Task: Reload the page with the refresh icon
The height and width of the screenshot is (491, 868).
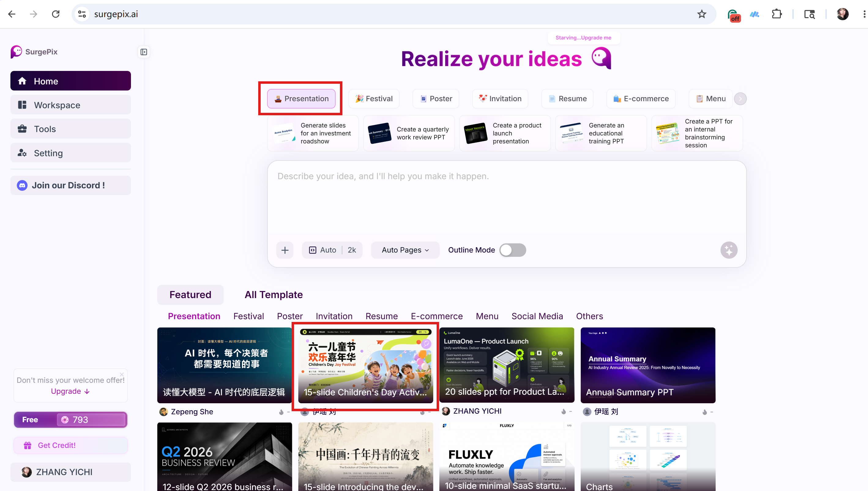Action: point(56,14)
